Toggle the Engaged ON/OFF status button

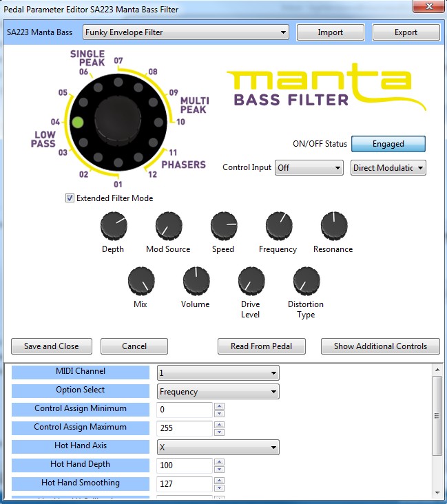pyautogui.click(x=388, y=144)
